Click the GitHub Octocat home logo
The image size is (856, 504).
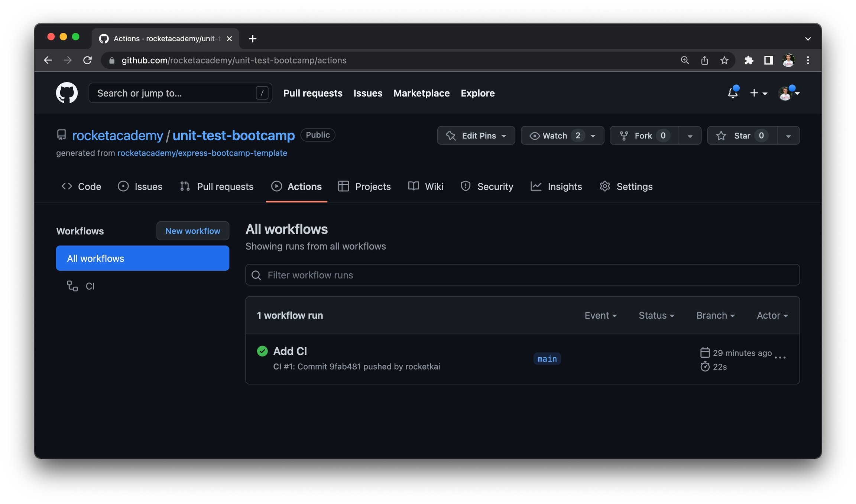pyautogui.click(x=67, y=93)
